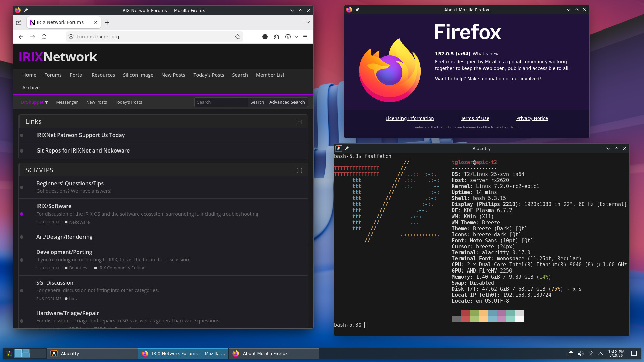This screenshot has width=644, height=362.
Task: Open the Nekoware sub forum
Action: click(79, 222)
